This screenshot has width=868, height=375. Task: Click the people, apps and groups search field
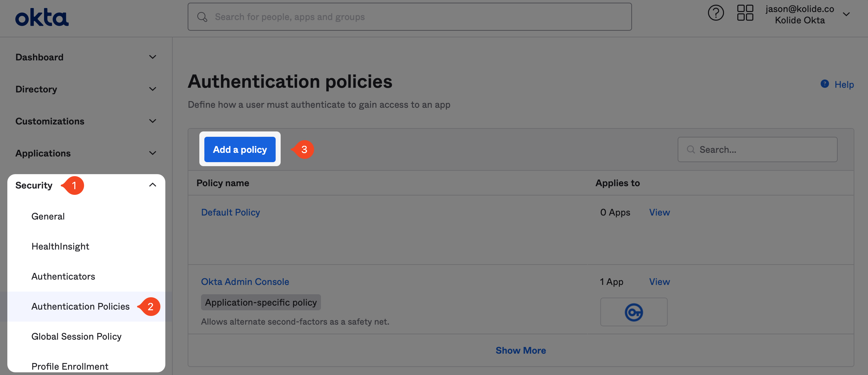pos(409,17)
